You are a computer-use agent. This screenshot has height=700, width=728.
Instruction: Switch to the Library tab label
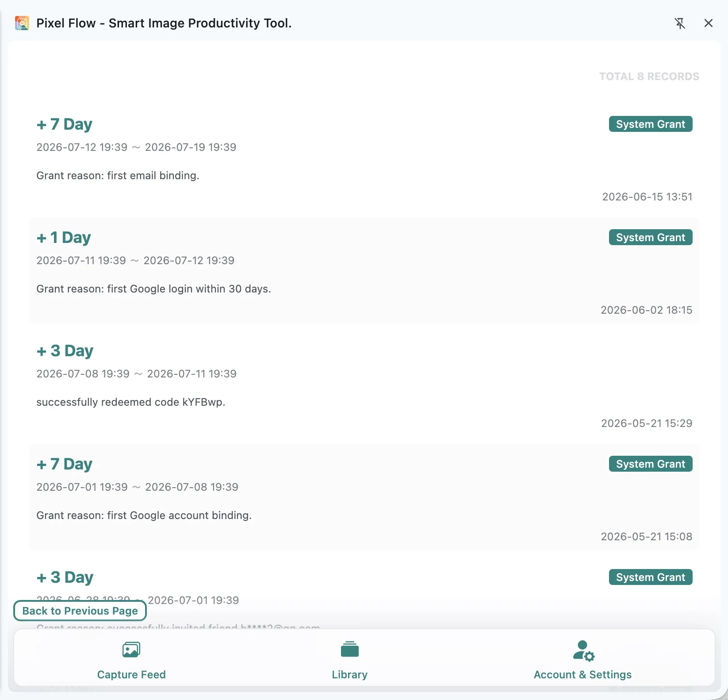[350, 674]
